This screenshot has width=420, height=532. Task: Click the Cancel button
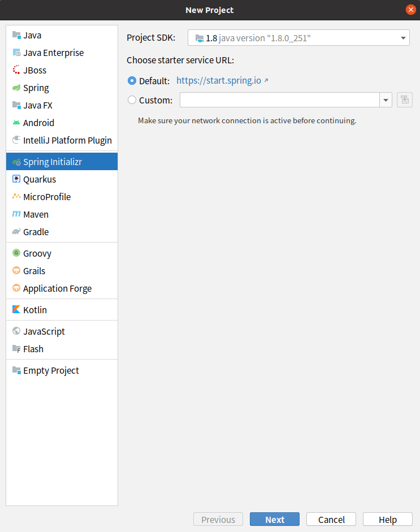[331, 519]
